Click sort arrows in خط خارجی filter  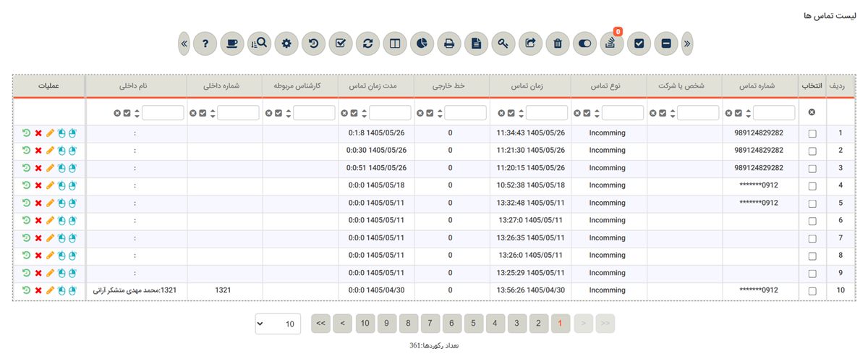pos(439,113)
